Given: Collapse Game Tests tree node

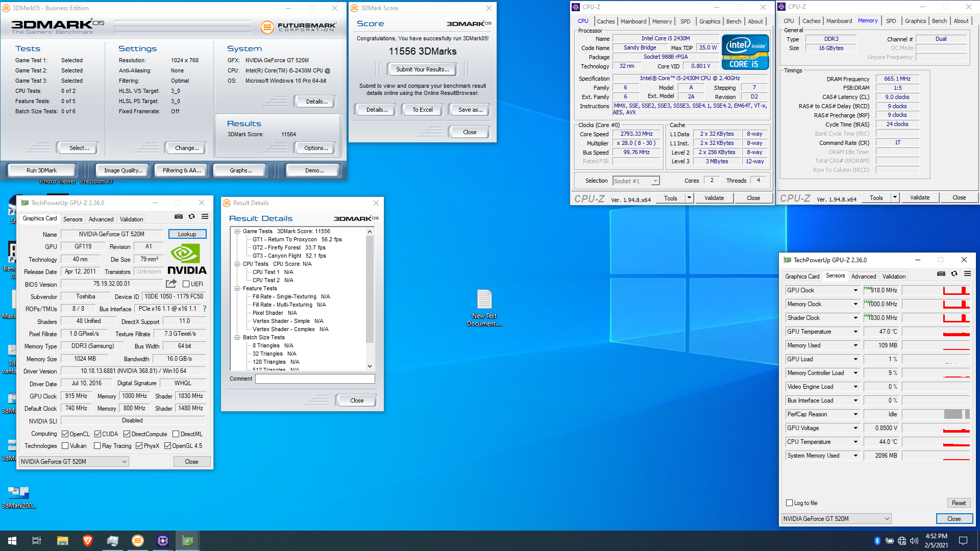Looking at the screenshot, I should click(x=237, y=232).
